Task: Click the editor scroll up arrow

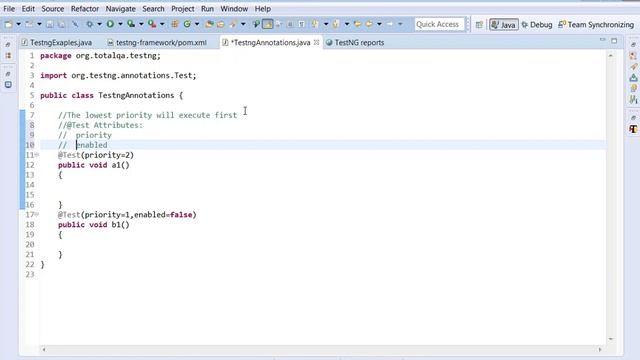Action: click(x=611, y=56)
